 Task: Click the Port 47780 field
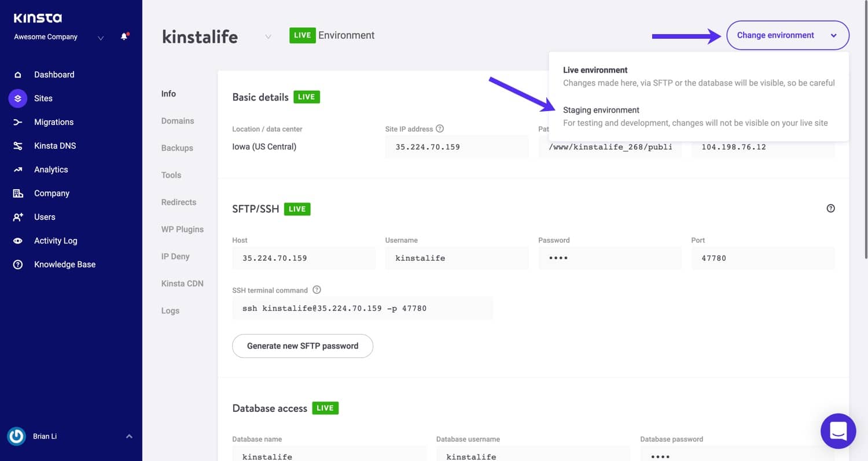tap(763, 258)
